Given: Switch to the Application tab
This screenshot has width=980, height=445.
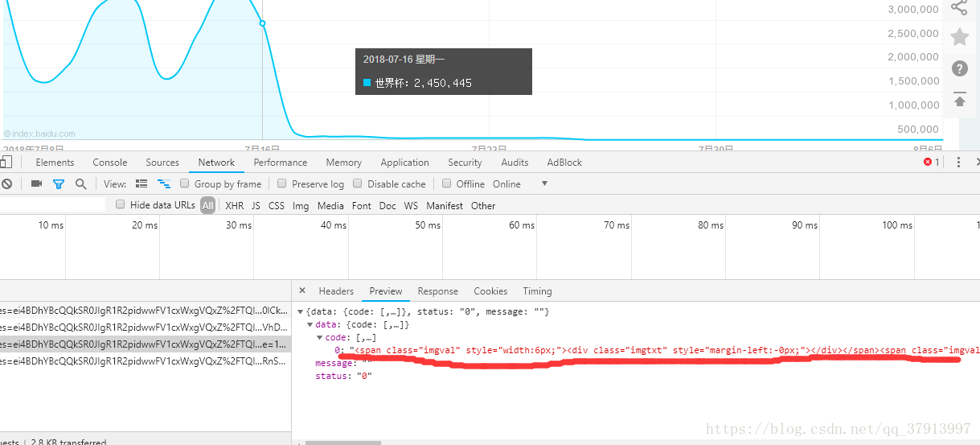Looking at the screenshot, I should click(x=404, y=163).
